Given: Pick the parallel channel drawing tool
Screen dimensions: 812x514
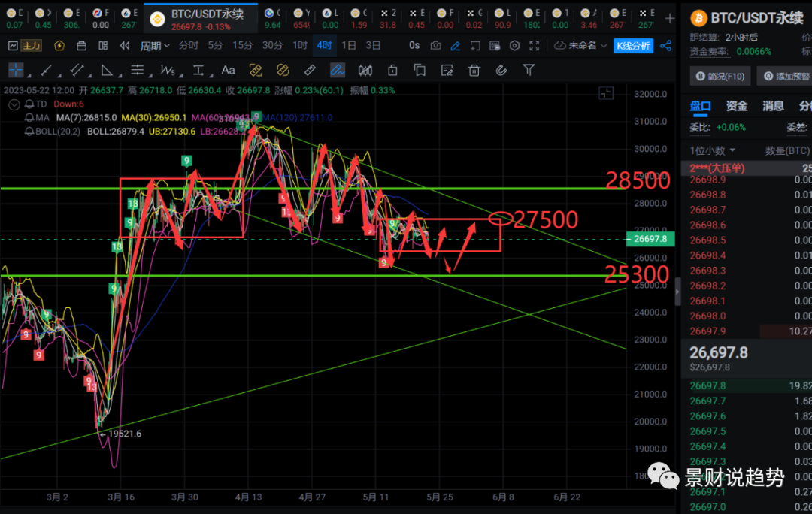Looking at the screenshot, I should click(x=77, y=70).
